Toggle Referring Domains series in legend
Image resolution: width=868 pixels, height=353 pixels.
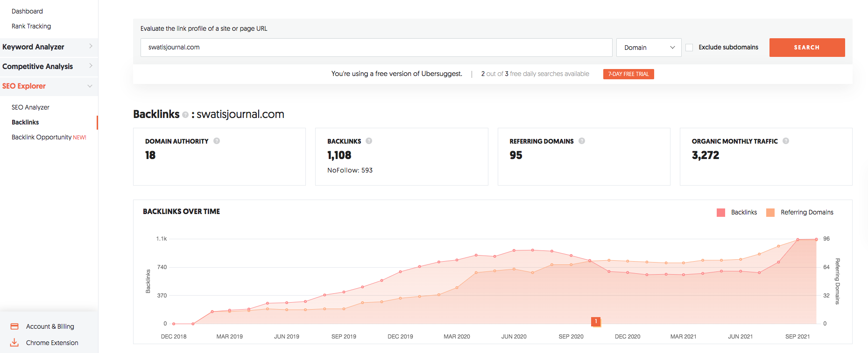coord(800,213)
